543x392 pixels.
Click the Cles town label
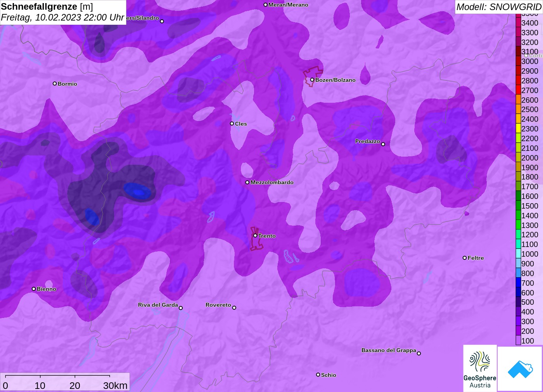(x=241, y=124)
